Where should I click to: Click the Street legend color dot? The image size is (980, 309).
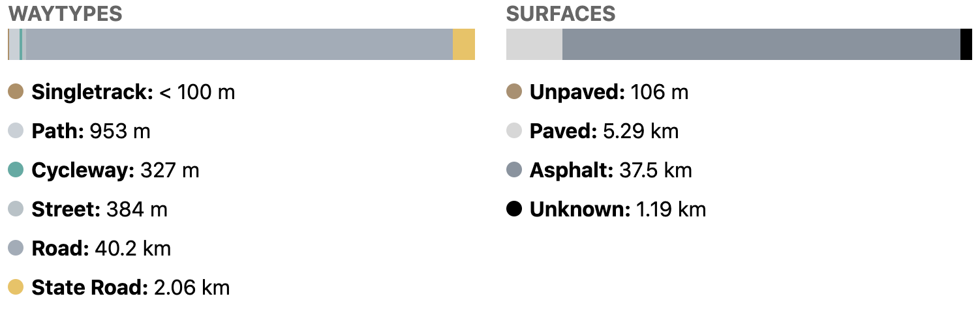pyautogui.click(x=16, y=209)
